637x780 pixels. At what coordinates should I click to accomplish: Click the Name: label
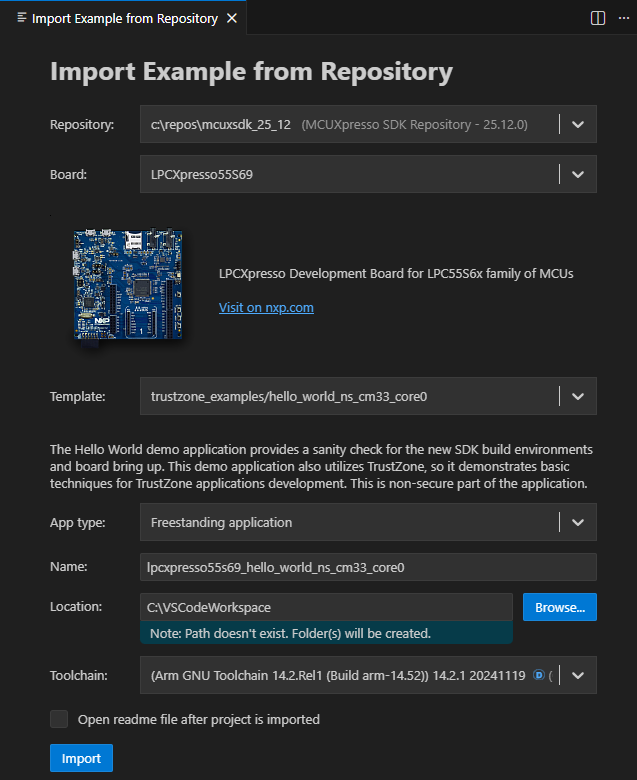pos(69,567)
